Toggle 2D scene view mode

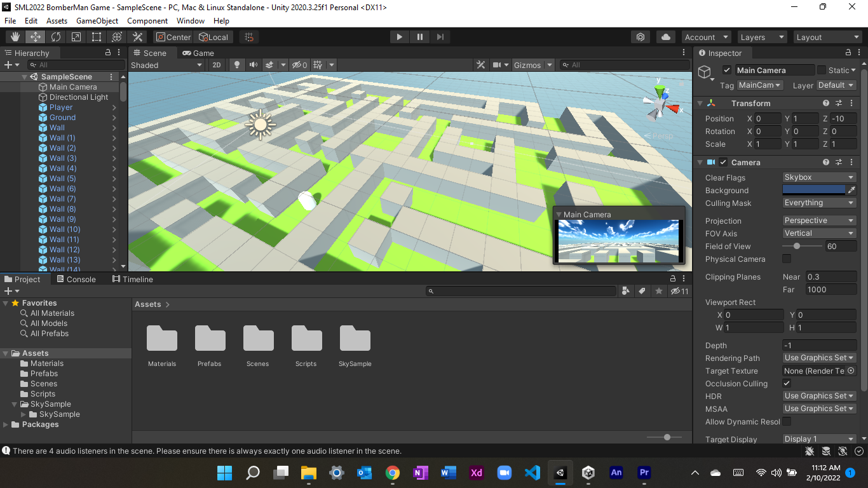click(x=217, y=65)
